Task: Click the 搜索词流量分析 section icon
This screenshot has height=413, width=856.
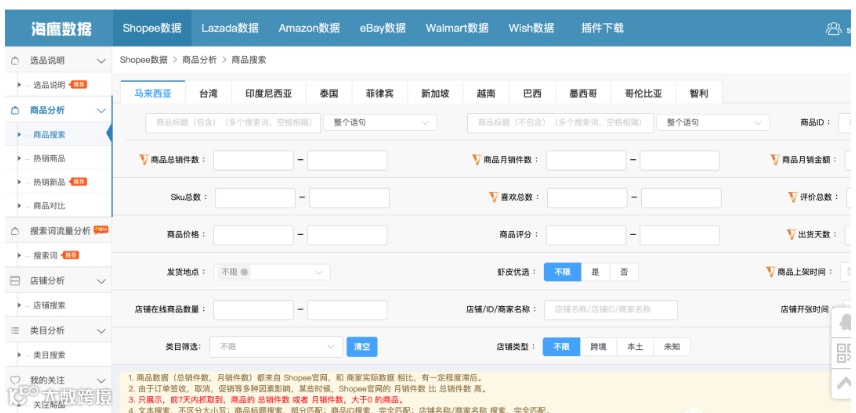Action: pos(15,231)
